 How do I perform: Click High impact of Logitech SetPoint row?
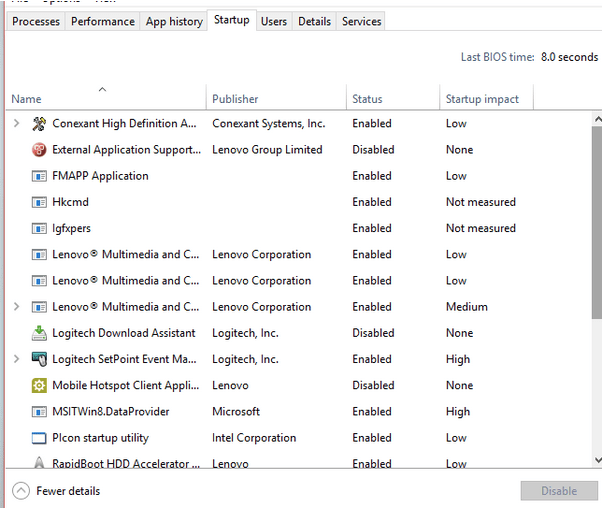[x=458, y=360]
